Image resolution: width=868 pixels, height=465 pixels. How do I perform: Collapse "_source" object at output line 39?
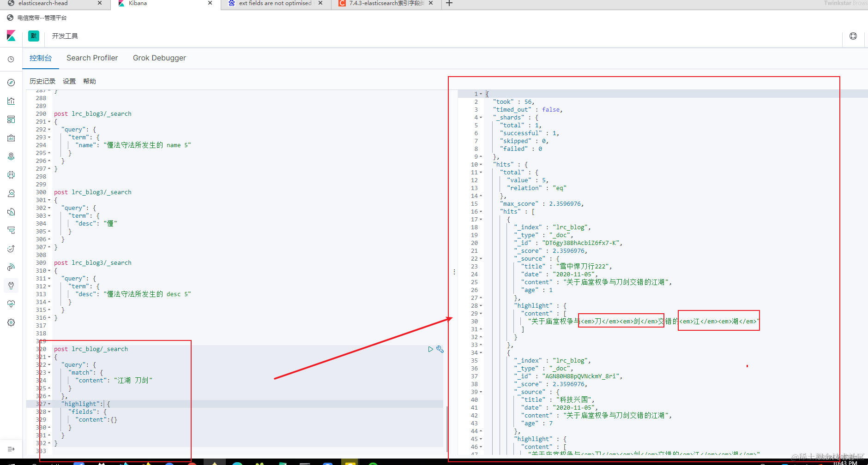(481, 392)
